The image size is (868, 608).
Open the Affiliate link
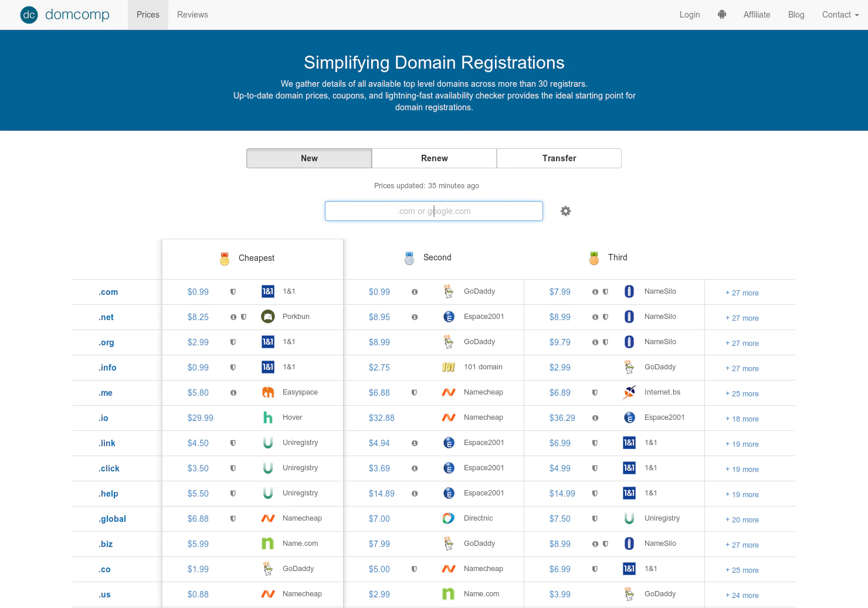pos(757,15)
